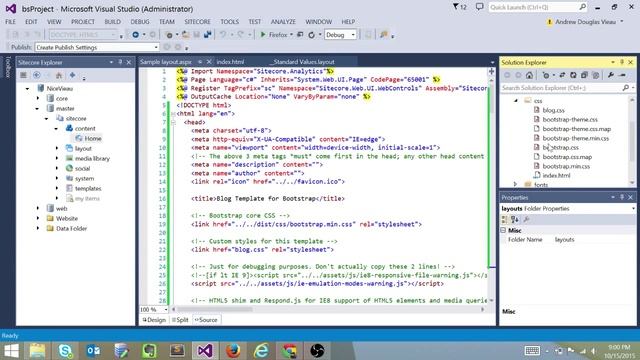The height and width of the screenshot is (360, 640).
Task: Select the Home item in Sitecore tree
Action: pyautogui.click(x=93, y=138)
